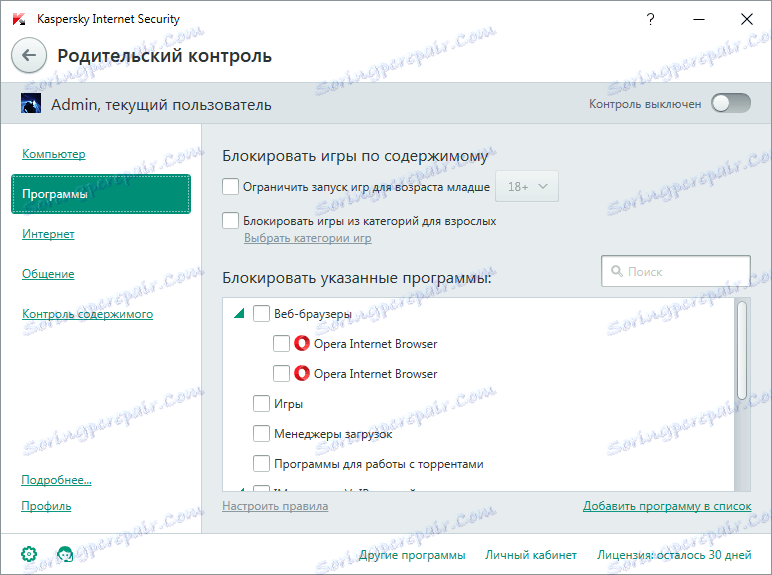Select the Программы section
Screen dimensions: 772x575
(101, 194)
